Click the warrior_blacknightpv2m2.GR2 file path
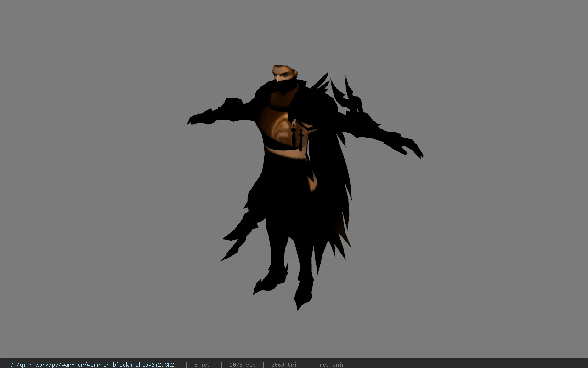The width and height of the screenshot is (588, 368). point(92,365)
